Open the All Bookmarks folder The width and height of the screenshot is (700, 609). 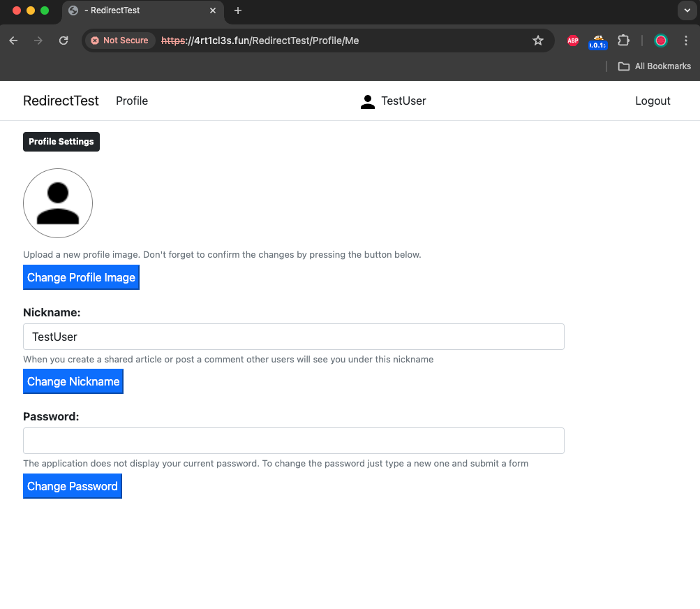tap(654, 66)
